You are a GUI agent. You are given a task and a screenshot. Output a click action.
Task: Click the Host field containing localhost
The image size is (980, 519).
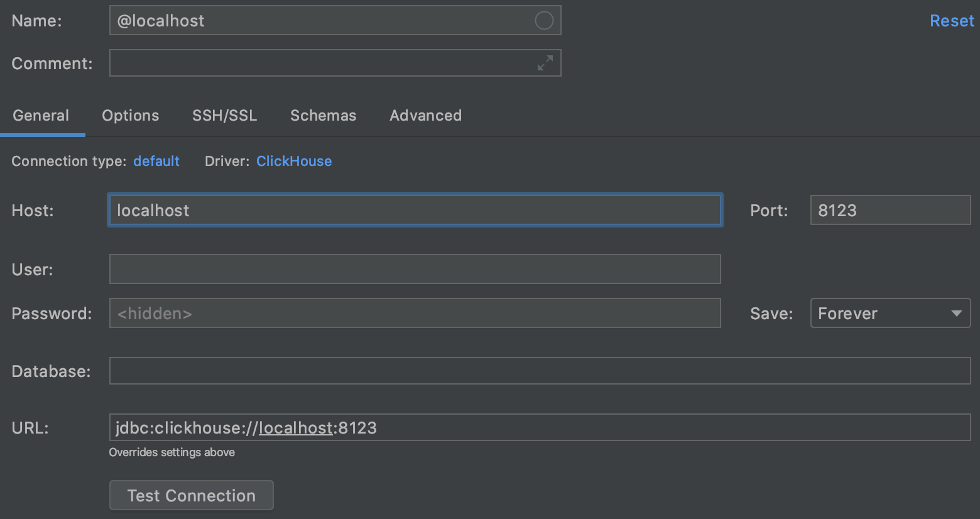click(415, 210)
